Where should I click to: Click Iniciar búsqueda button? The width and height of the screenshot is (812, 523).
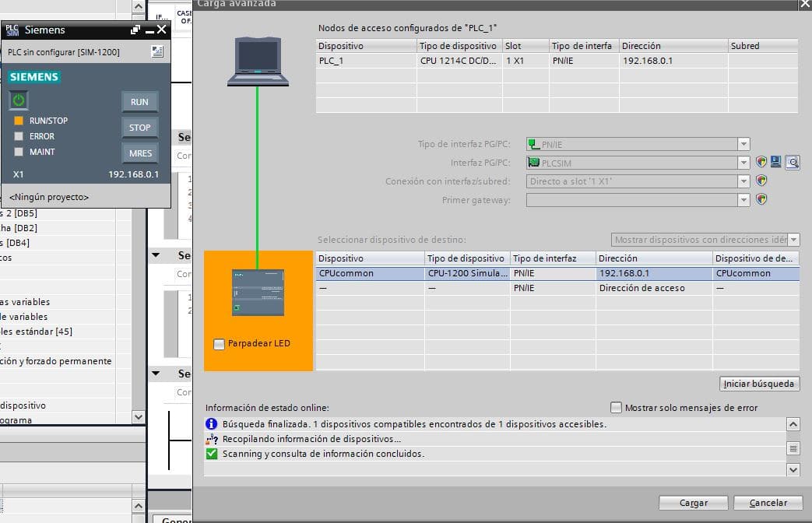coord(758,384)
